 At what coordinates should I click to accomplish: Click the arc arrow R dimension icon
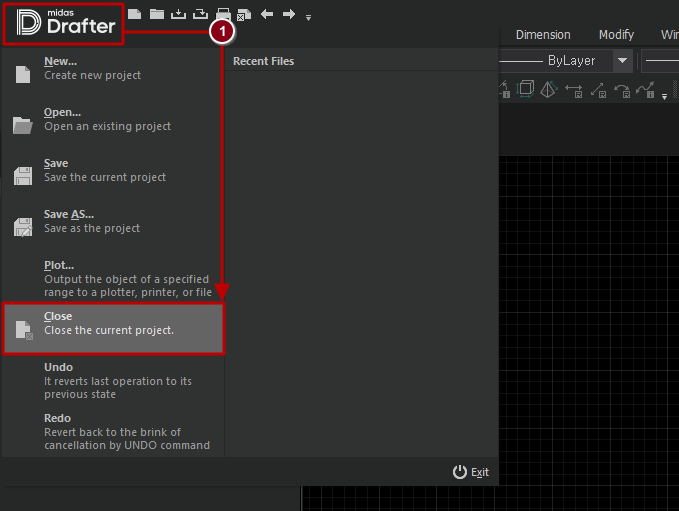click(622, 90)
